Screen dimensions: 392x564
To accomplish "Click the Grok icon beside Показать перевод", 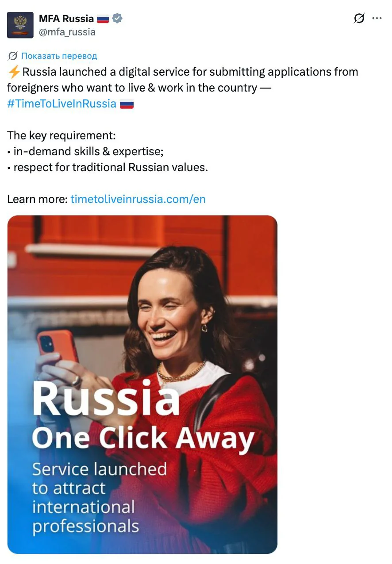I will 12,56.
